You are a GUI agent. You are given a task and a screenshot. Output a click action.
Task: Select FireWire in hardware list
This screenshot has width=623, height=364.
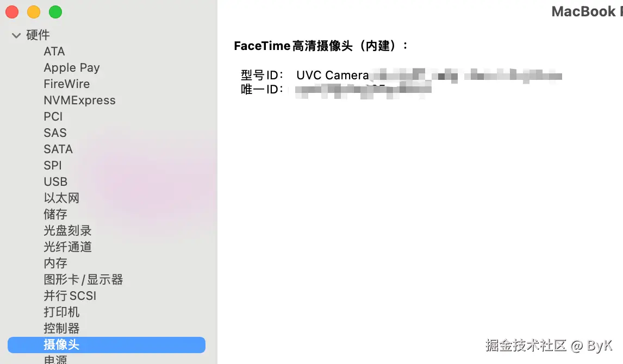click(67, 84)
